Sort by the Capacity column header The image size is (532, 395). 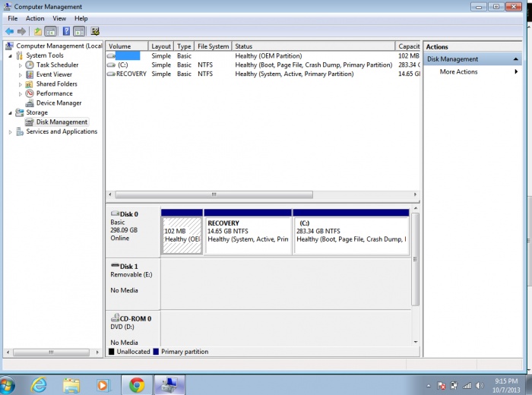(408, 46)
